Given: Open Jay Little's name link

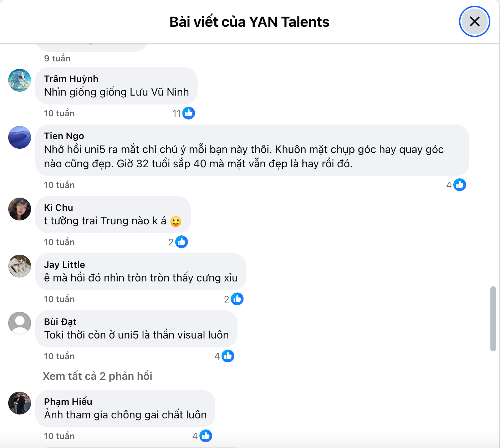Looking at the screenshot, I should pyautogui.click(x=65, y=265).
